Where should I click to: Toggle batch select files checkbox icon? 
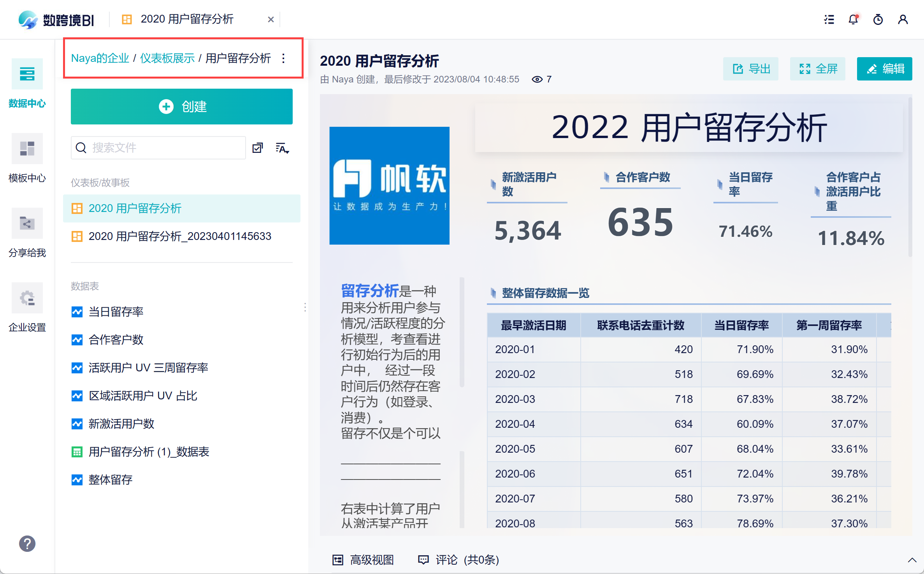coord(258,148)
